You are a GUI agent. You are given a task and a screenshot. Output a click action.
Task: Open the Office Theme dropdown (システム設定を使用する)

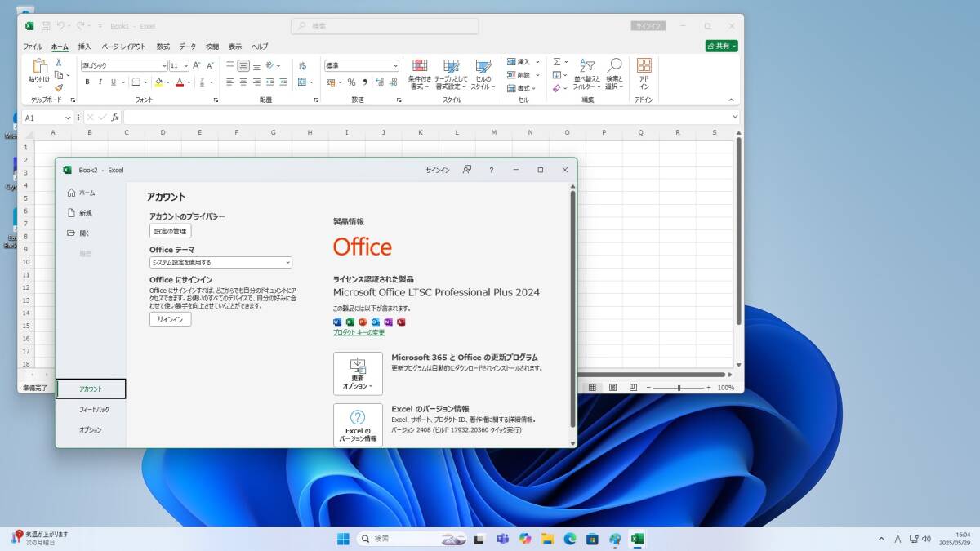tap(220, 262)
